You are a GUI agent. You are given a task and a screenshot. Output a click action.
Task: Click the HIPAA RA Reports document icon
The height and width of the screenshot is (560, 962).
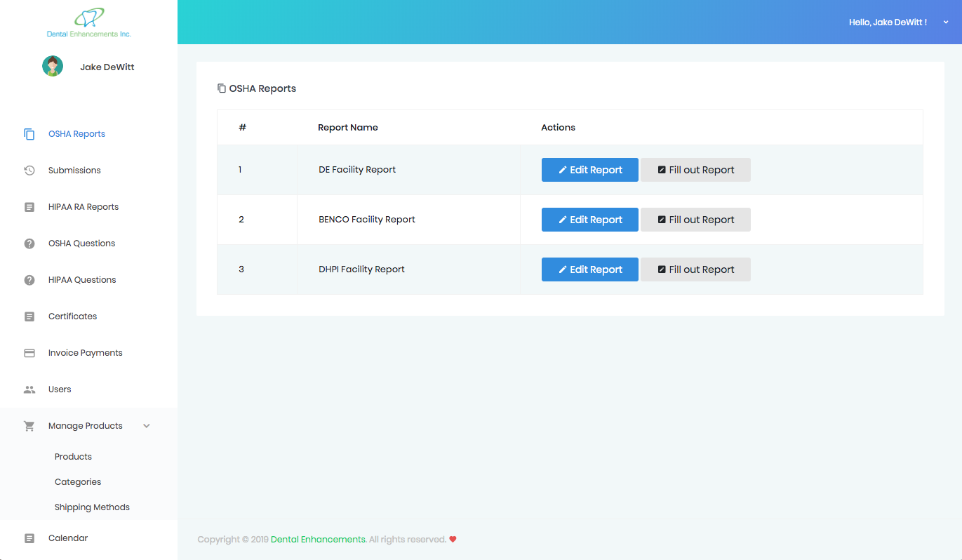pyautogui.click(x=29, y=207)
